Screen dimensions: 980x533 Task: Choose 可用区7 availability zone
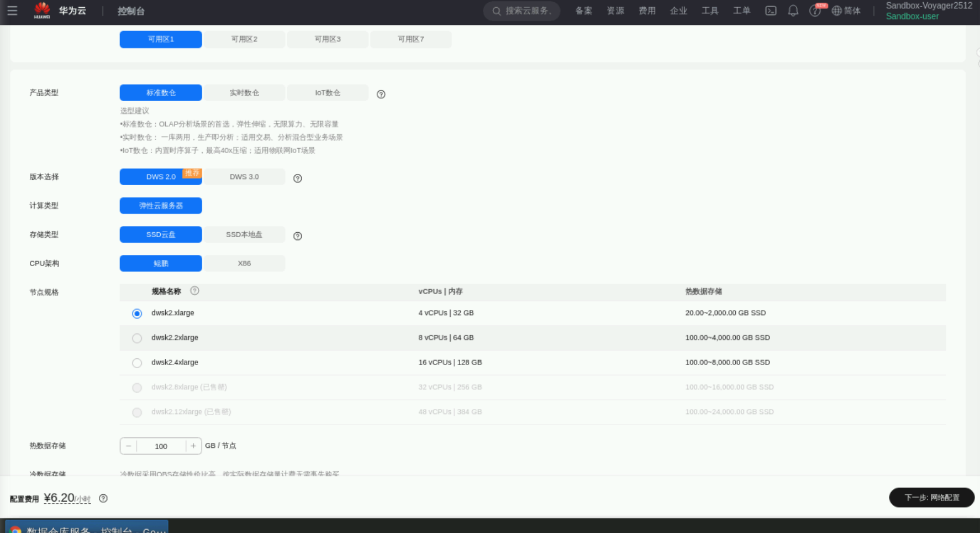click(411, 39)
